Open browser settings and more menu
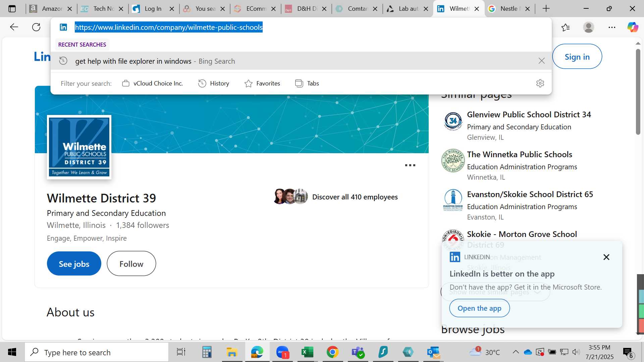Screen dimensions: 644x362 (x=612, y=27)
